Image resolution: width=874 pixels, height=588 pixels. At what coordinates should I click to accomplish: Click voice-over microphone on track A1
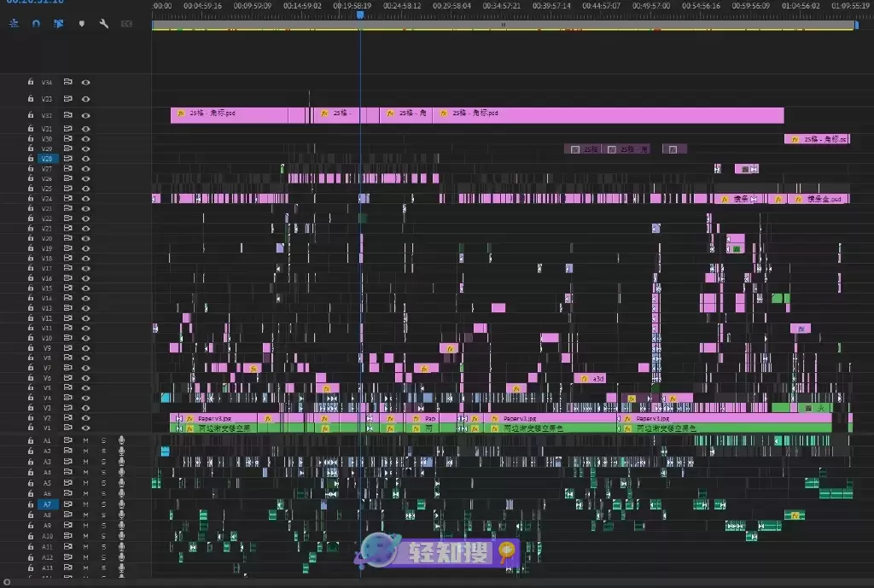point(121,440)
